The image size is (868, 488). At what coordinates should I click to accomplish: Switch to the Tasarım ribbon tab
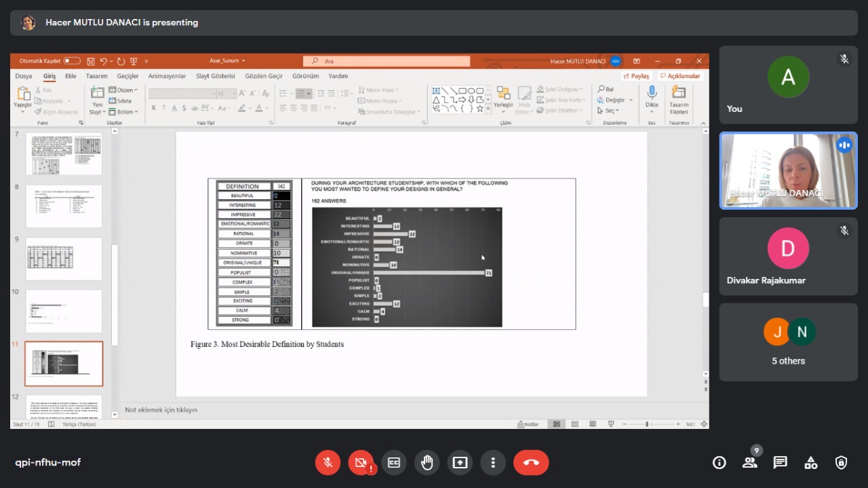click(96, 76)
